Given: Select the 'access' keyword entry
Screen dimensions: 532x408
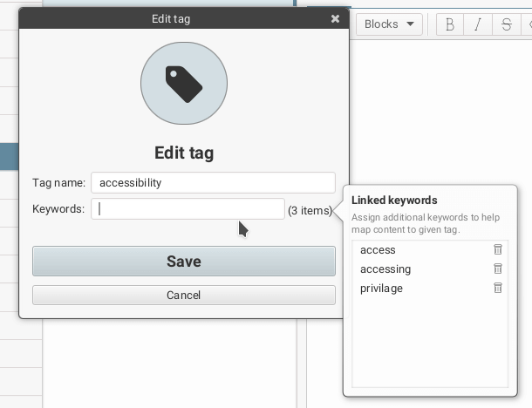Looking at the screenshot, I should click(x=379, y=250).
